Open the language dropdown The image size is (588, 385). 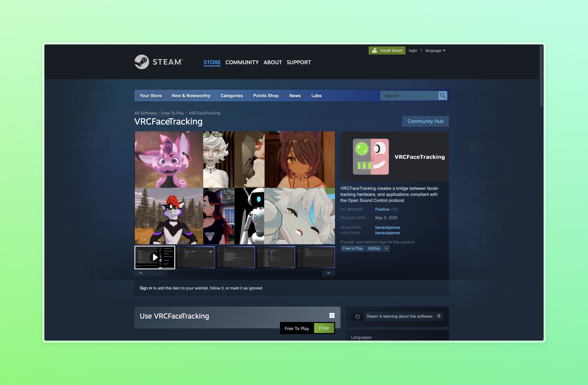tap(435, 50)
